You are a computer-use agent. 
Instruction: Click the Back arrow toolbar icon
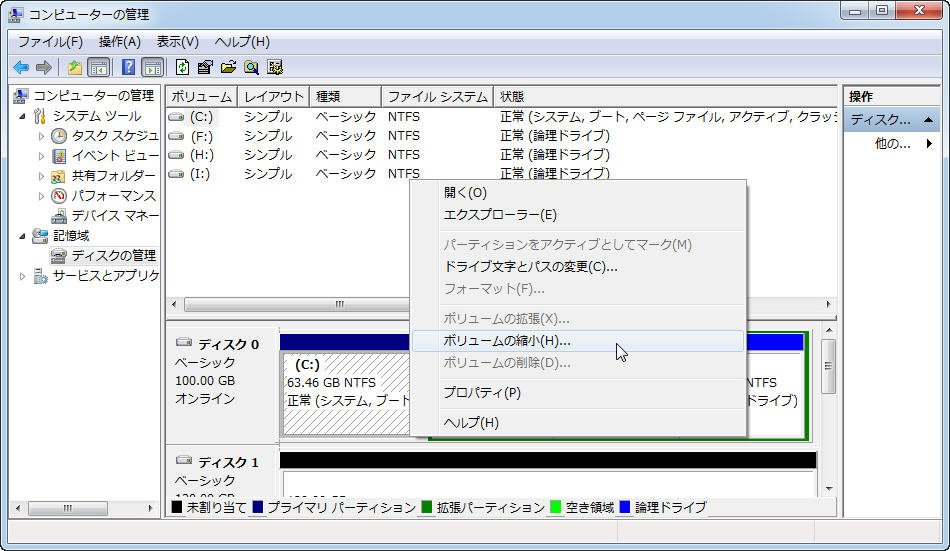pos(21,67)
